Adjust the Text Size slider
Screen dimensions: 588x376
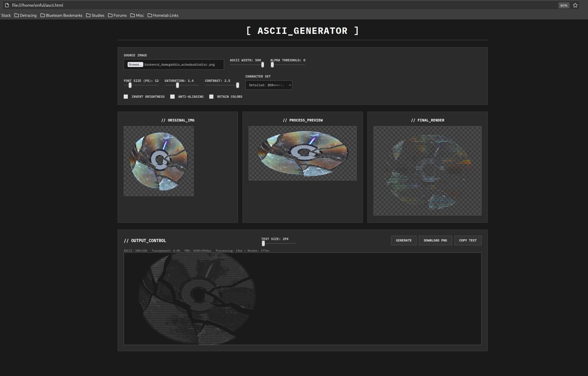(x=278, y=244)
